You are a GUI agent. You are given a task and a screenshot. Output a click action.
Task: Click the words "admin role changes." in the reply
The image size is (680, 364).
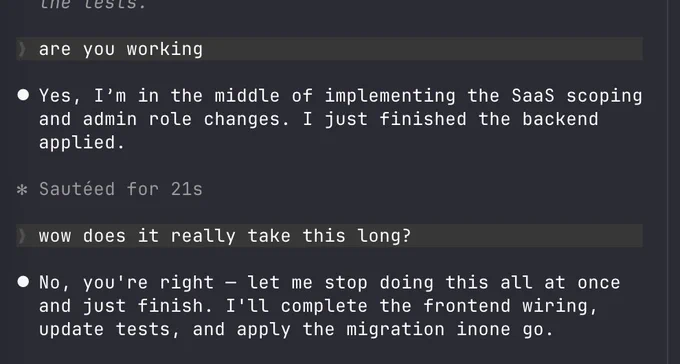pyautogui.click(x=186, y=119)
